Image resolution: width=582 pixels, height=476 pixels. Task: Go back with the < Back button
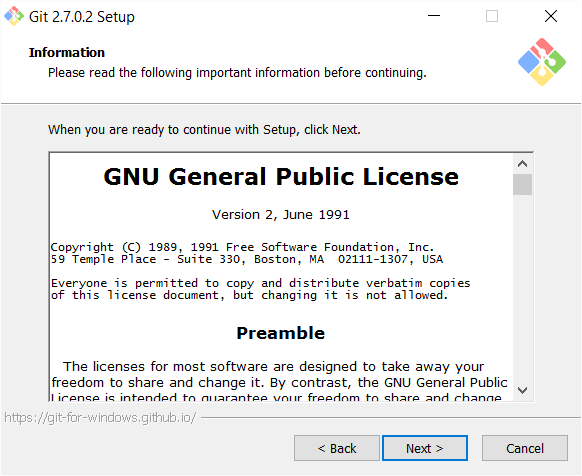pyautogui.click(x=337, y=448)
